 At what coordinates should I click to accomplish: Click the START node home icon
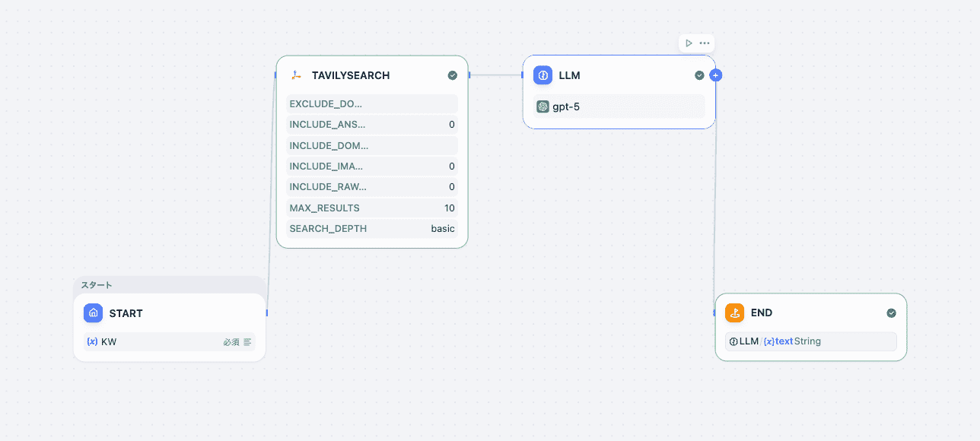click(x=93, y=313)
